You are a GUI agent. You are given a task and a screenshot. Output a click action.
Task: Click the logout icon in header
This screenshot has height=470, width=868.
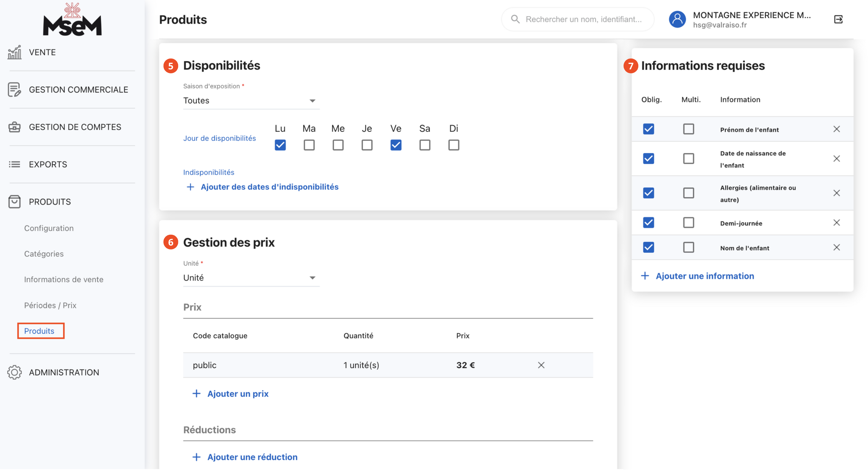[x=838, y=20]
